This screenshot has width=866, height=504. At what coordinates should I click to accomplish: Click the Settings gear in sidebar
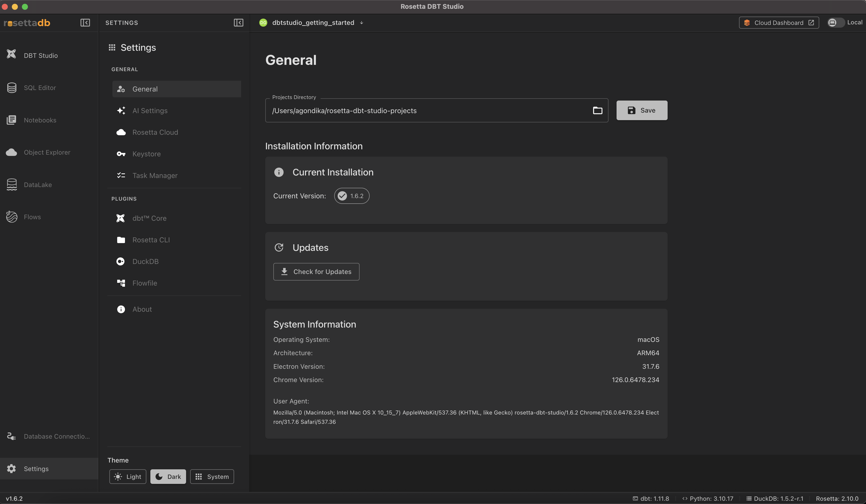tap(12, 469)
